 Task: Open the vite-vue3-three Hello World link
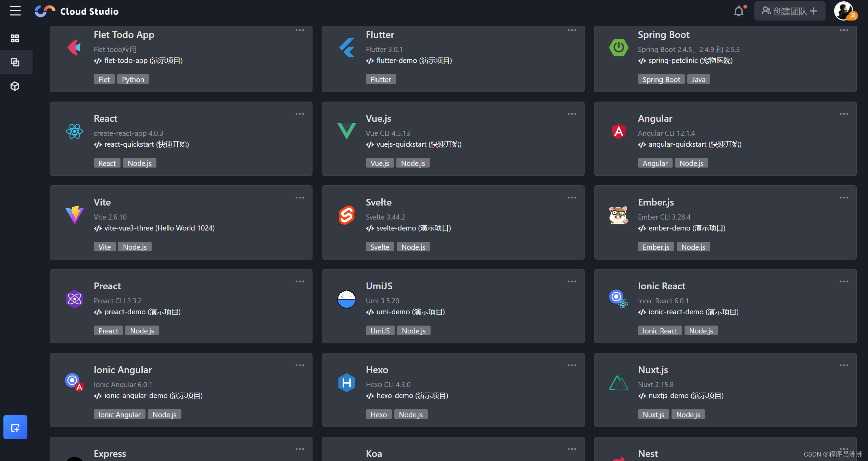click(x=154, y=228)
